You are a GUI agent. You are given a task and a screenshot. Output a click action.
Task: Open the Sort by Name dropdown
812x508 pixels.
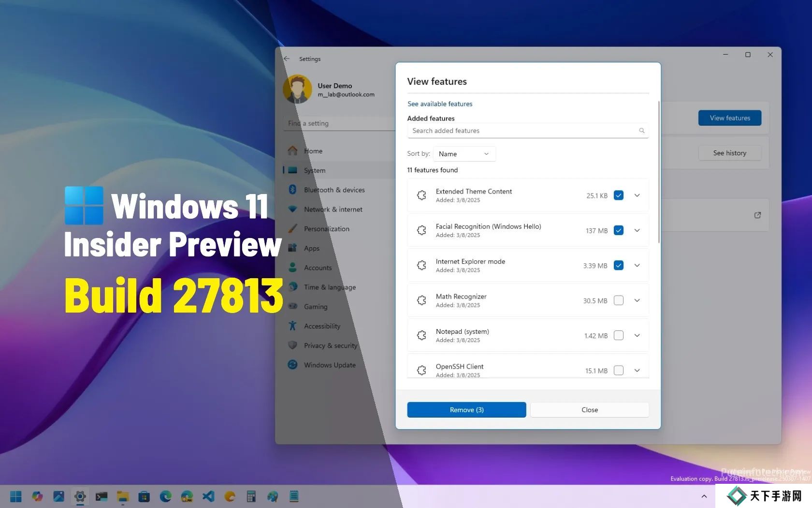[x=464, y=154]
